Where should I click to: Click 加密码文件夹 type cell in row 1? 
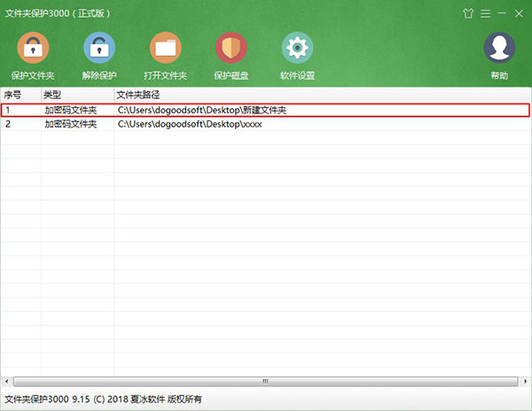click(71, 111)
